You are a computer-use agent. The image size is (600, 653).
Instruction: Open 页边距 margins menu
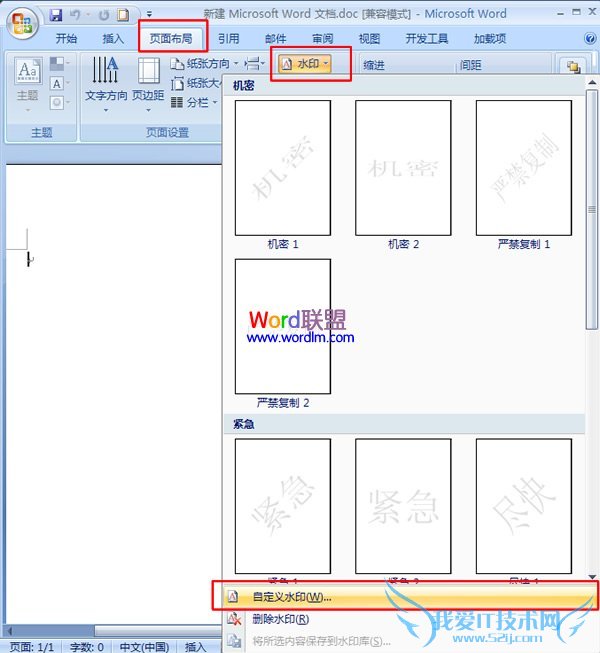coord(148,85)
